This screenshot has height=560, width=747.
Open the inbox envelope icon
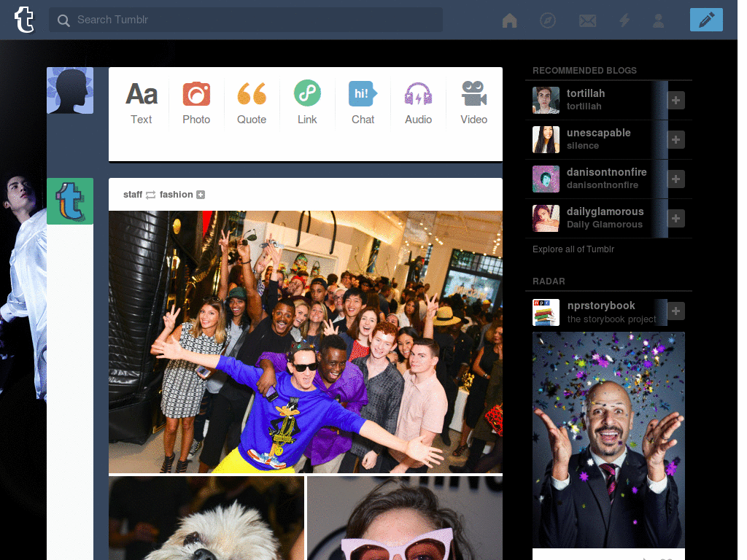587,20
